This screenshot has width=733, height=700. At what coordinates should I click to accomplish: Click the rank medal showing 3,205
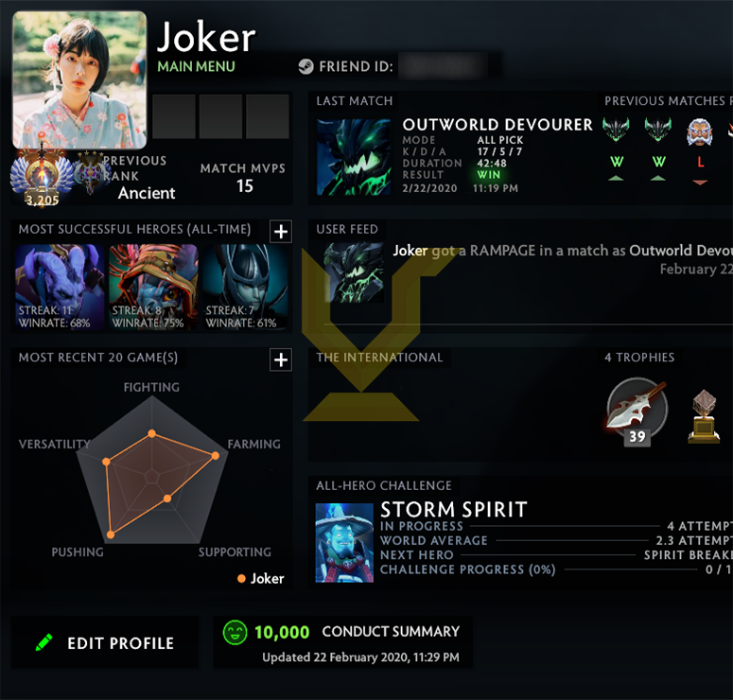coord(42,177)
